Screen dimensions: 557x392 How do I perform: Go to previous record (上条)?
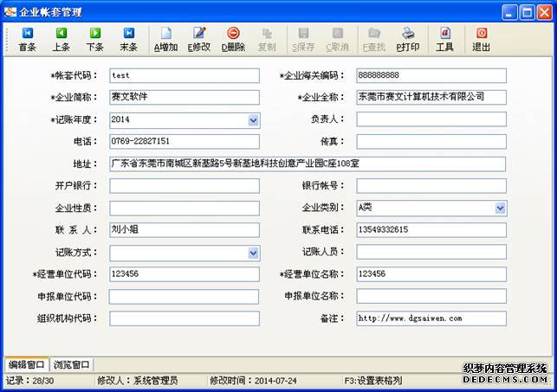point(62,39)
